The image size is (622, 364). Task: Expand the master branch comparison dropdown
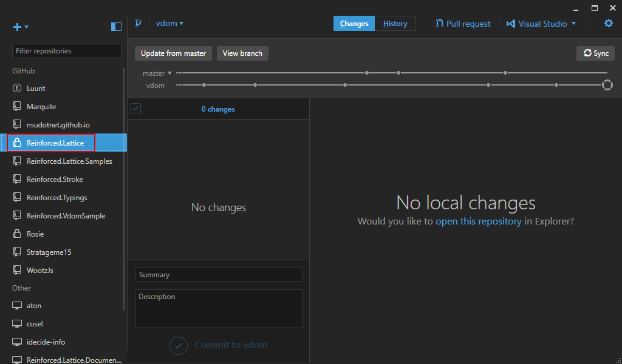[170, 73]
